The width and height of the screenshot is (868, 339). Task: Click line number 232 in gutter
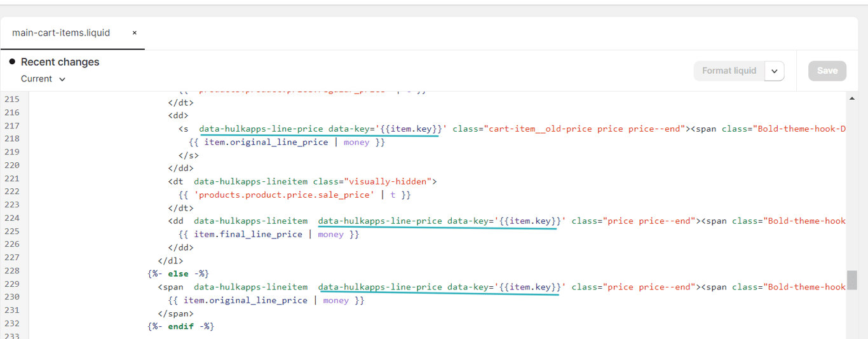click(12, 323)
